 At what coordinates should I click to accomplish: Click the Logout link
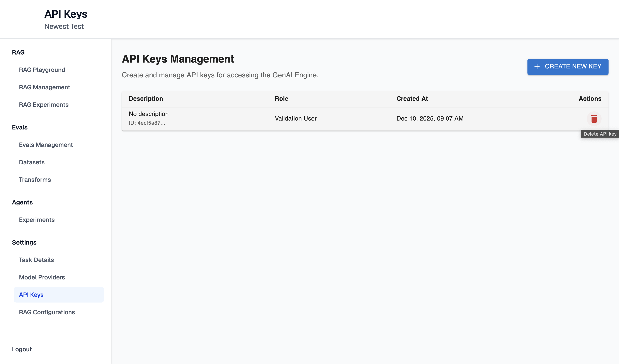22,349
